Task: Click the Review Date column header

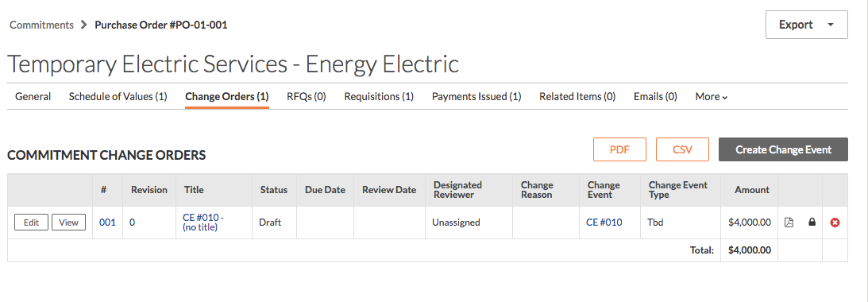Action: (x=389, y=190)
